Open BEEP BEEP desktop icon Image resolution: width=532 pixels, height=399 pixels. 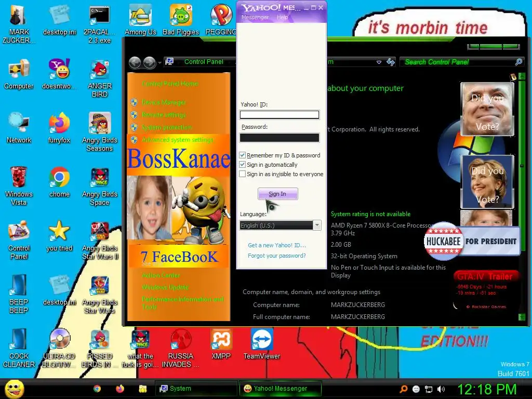19,294
